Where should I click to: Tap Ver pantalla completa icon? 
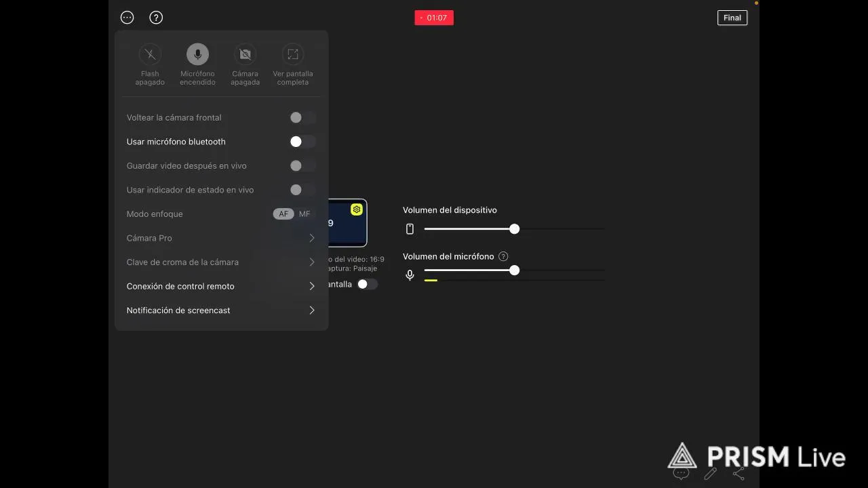click(292, 54)
